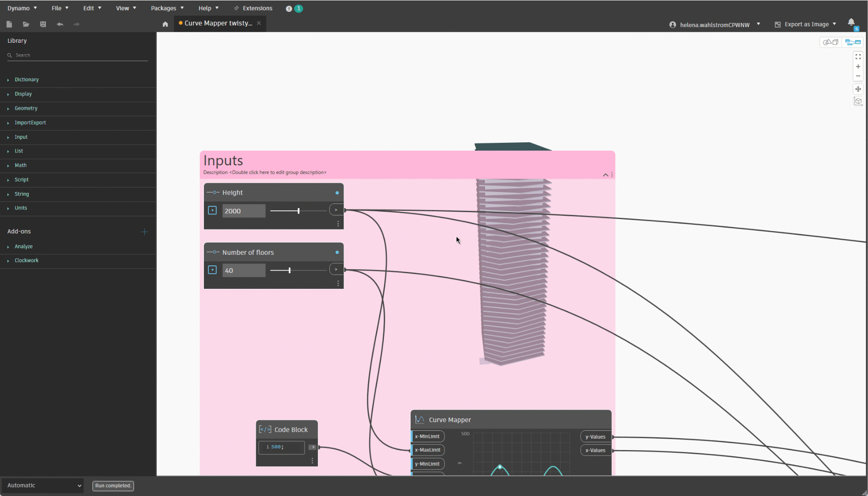Collapse the Inputs group
868x496 pixels.
[x=605, y=175]
